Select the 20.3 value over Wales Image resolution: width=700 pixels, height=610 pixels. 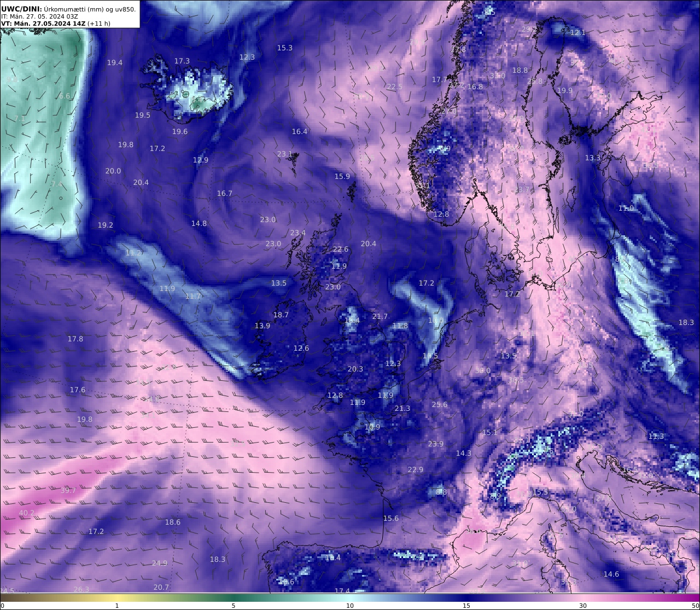coord(355,369)
